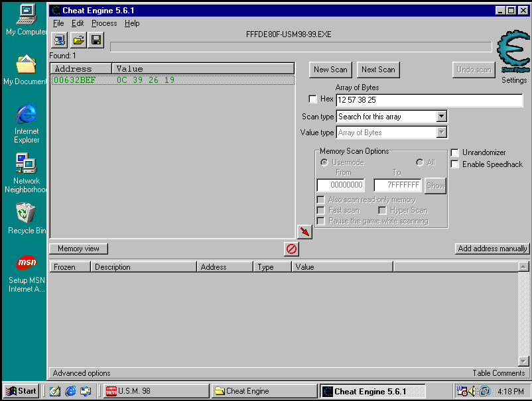Expand the Value type dropdown arrow
This screenshot has width=532, height=401.
(441, 133)
